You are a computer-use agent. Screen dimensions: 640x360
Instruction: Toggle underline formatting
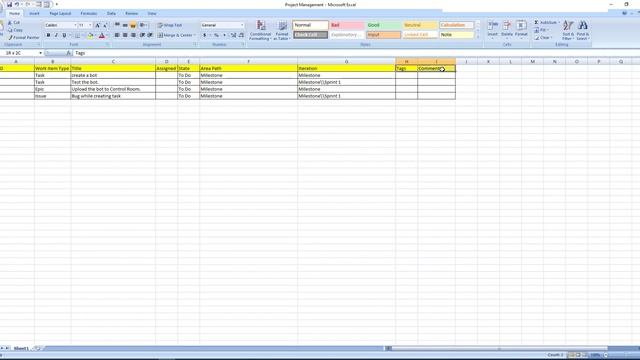pyautogui.click(x=64, y=35)
